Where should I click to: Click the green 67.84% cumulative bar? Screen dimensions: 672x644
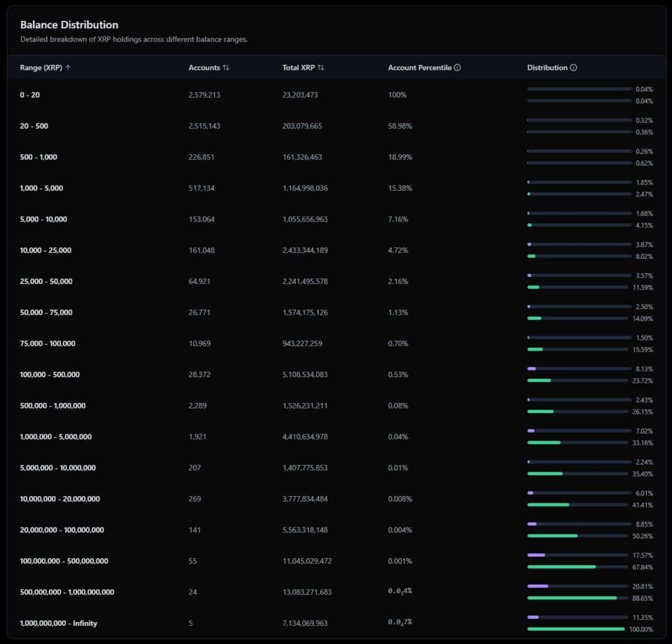pyautogui.click(x=561, y=567)
